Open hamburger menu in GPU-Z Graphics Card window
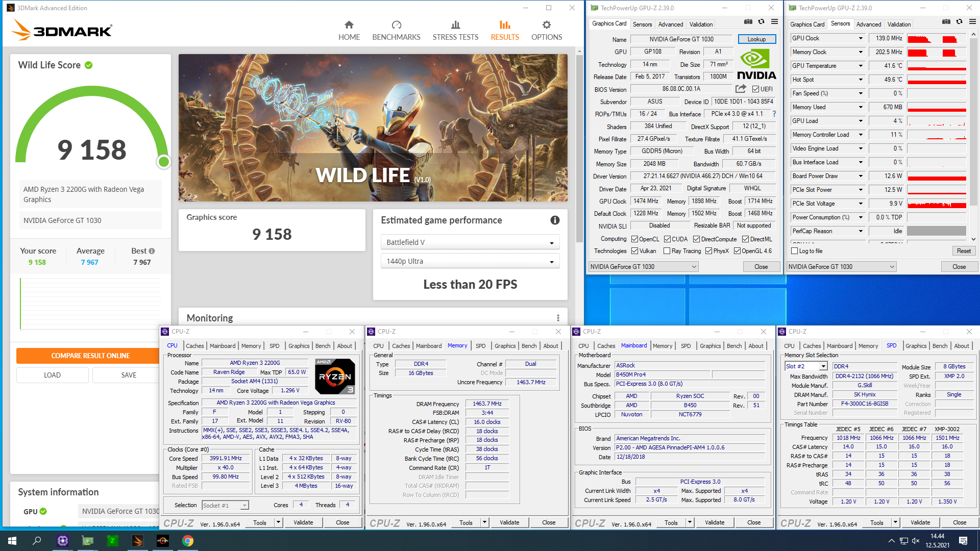 pyautogui.click(x=774, y=22)
